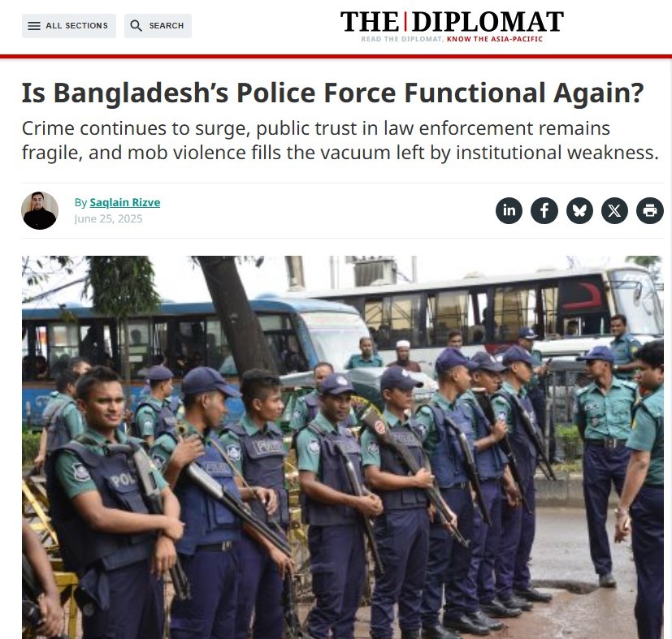Image resolution: width=672 pixels, height=639 pixels.
Task: Click the gray 'Read The Diplomat' tagline
Action: (402, 39)
